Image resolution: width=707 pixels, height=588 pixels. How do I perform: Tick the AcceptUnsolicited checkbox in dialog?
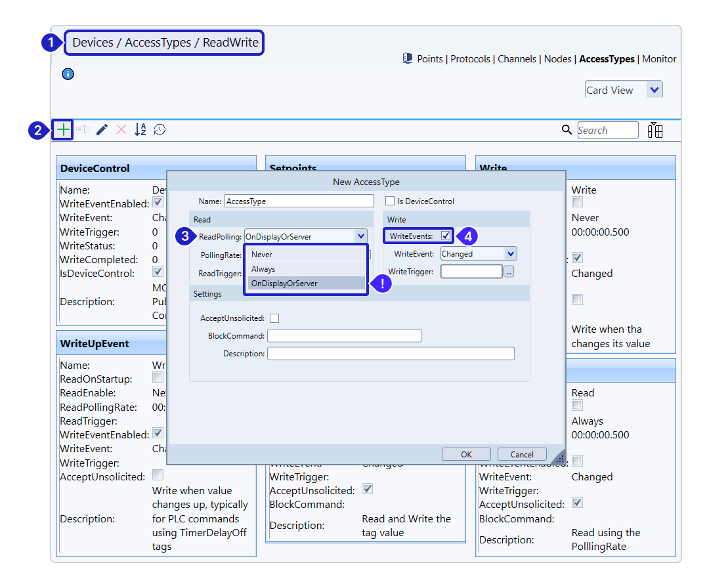pos(275,318)
